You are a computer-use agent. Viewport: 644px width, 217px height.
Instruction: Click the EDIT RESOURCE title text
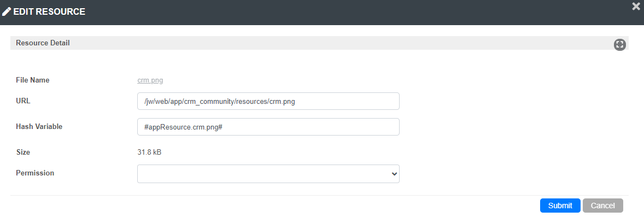point(49,12)
